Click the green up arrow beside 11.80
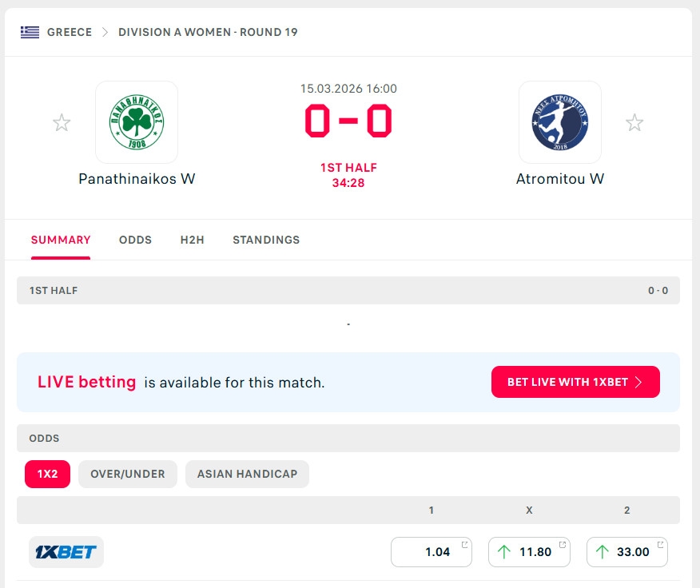 pos(503,552)
